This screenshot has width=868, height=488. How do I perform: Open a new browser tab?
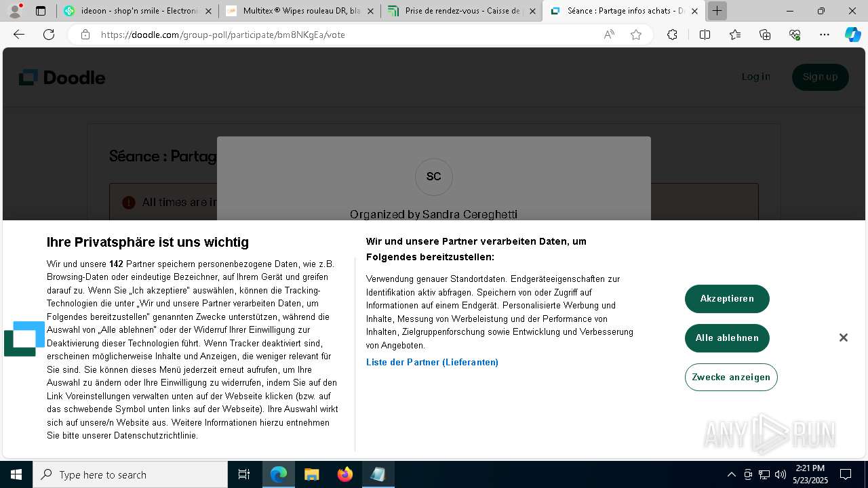[717, 11]
